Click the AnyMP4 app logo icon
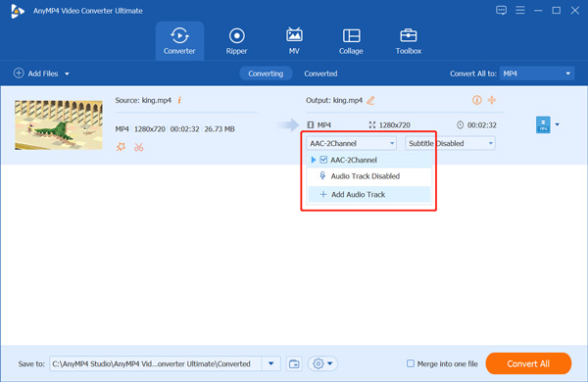The width and height of the screenshot is (588, 382). click(x=18, y=11)
